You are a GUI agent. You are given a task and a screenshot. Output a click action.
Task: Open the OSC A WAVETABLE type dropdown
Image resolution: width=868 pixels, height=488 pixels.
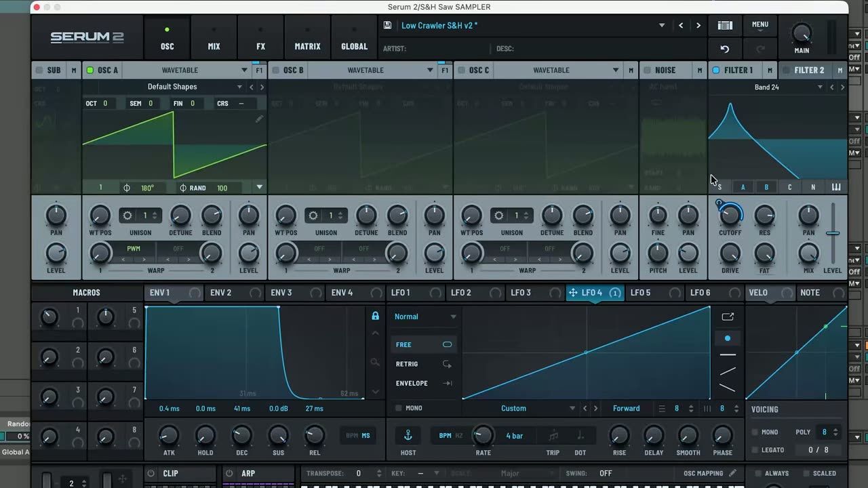[244, 70]
